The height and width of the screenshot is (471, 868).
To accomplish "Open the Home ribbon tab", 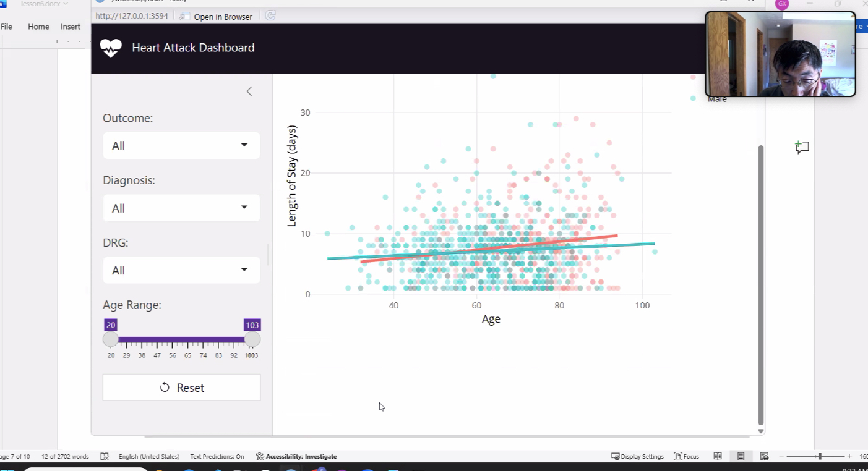I will click(38, 27).
